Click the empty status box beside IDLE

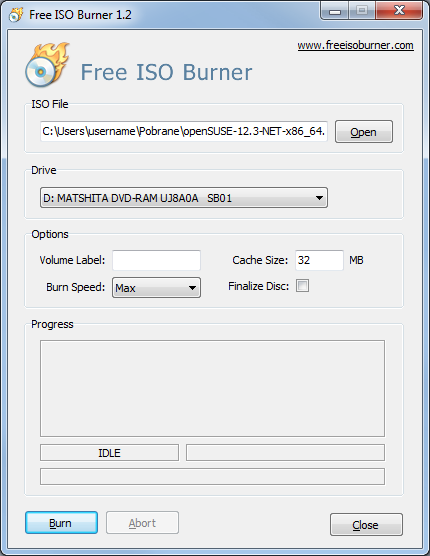(x=285, y=453)
